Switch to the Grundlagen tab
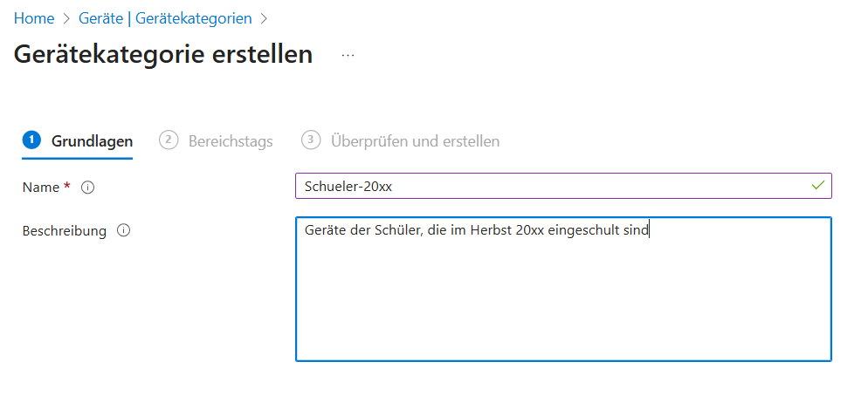Screen dimensions: 868x396 pyautogui.click(x=92, y=141)
